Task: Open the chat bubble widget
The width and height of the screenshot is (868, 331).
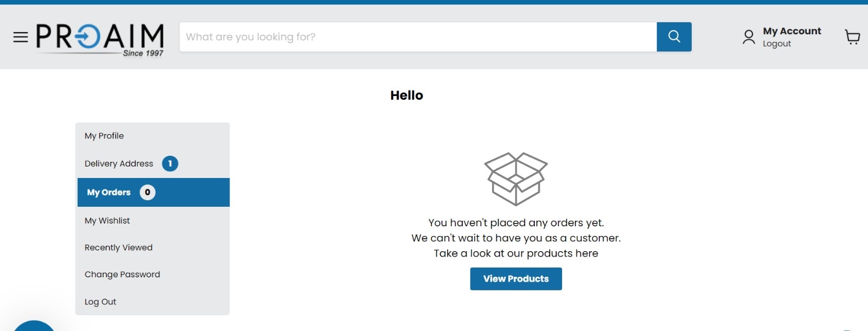Action: (34, 326)
